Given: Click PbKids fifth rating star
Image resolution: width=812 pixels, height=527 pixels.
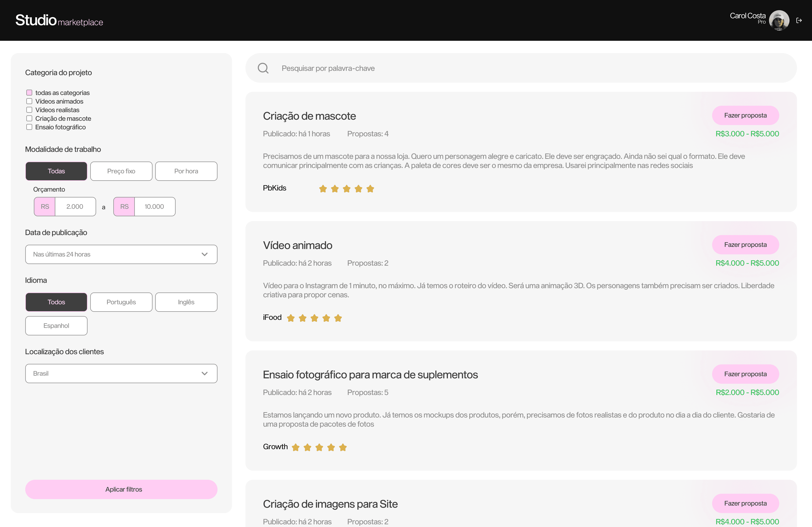Looking at the screenshot, I should [x=370, y=189].
